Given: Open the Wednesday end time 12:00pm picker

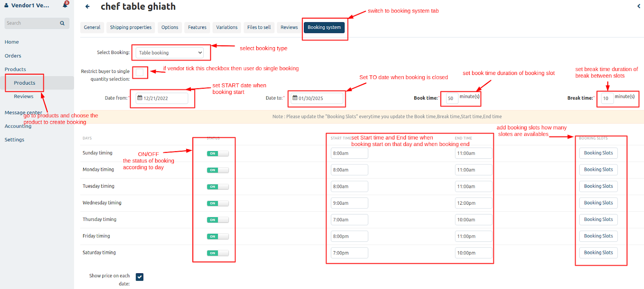Looking at the screenshot, I should coord(473,203).
